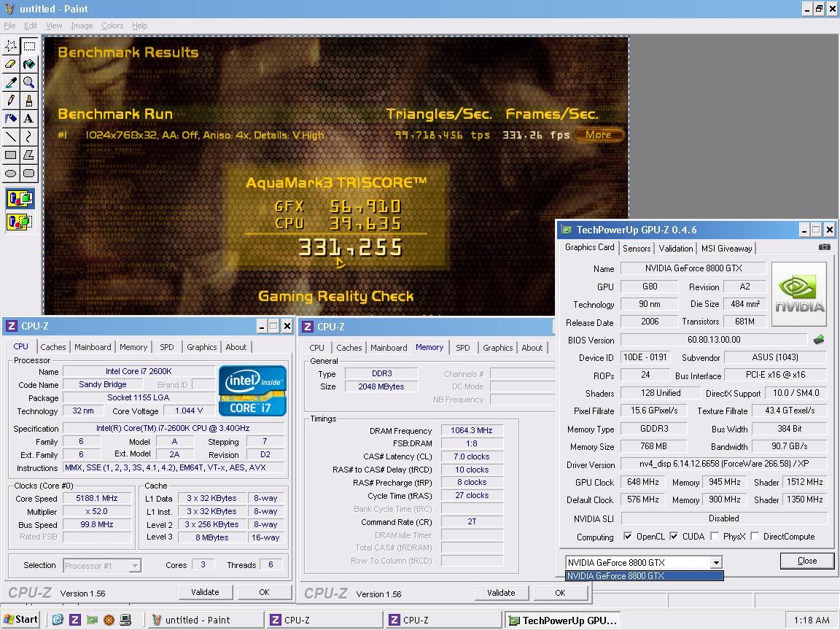Toggle the DirectCompute checkbox in GPU-Z
Viewport: 840px width, 630px height.
[755, 536]
